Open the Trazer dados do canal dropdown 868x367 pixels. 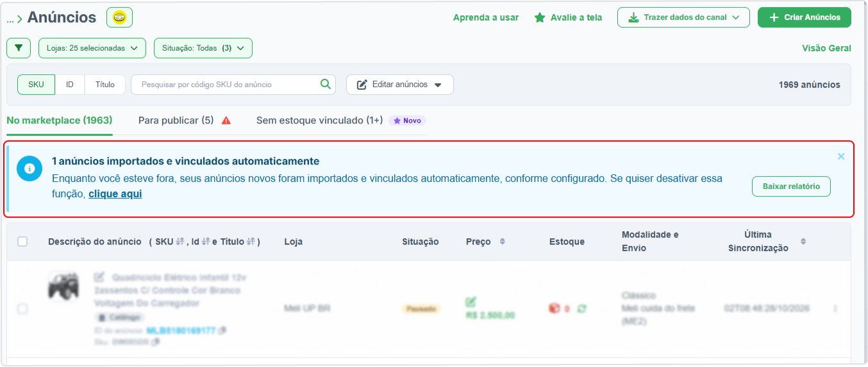(683, 17)
